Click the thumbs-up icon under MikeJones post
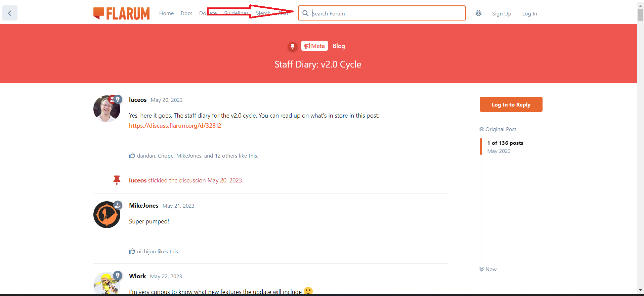The image size is (644, 296). tap(132, 251)
